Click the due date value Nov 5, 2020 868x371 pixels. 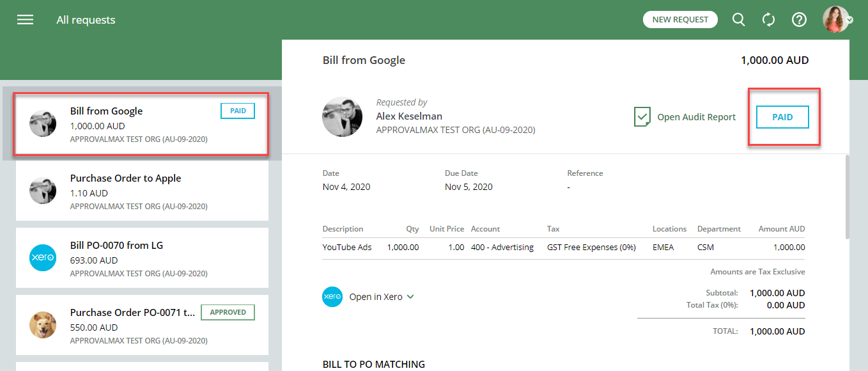click(469, 187)
